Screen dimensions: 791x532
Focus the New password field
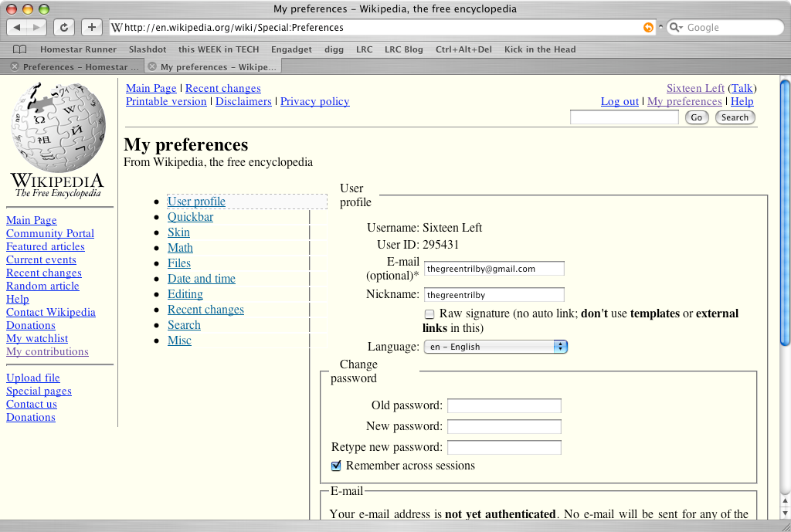point(504,427)
